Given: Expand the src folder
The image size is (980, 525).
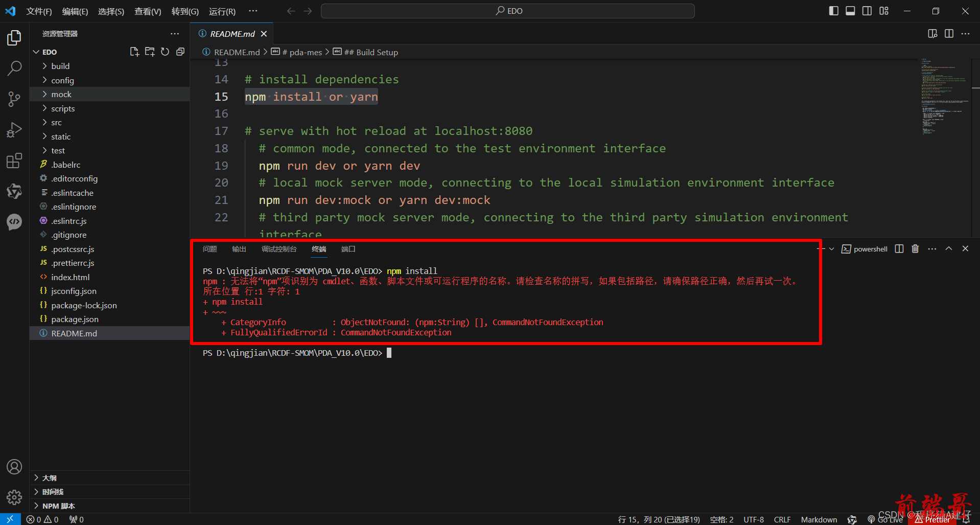Looking at the screenshot, I should pyautogui.click(x=110, y=122).
